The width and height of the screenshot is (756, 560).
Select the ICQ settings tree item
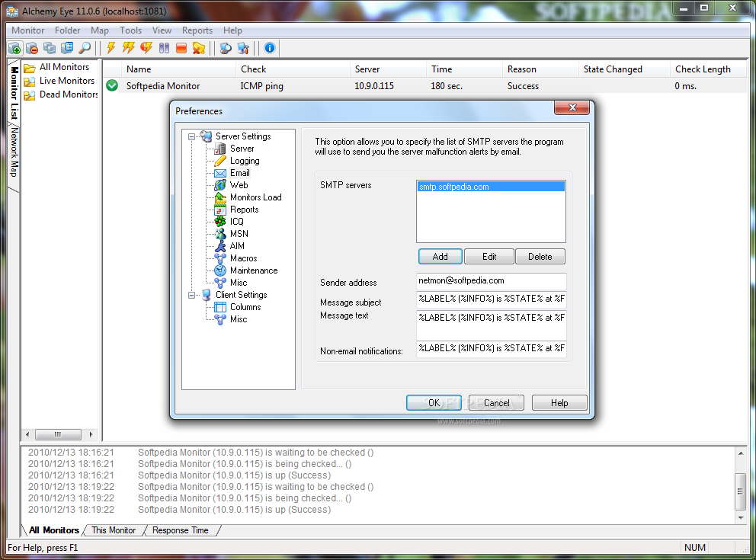pos(237,222)
